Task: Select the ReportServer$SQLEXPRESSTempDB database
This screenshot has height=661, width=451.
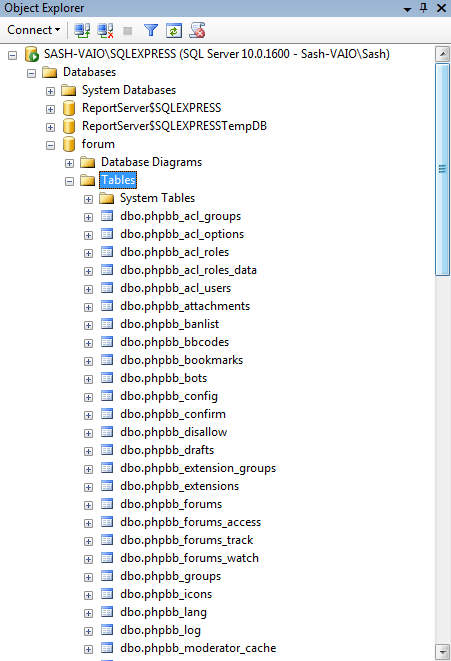Action: 174,126
